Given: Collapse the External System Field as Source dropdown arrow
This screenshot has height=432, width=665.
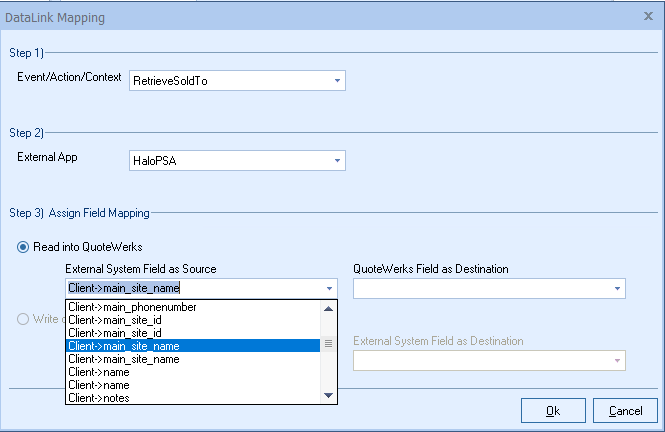Looking at the screenshot, I should pyautogui.click(x=330, y=288).
